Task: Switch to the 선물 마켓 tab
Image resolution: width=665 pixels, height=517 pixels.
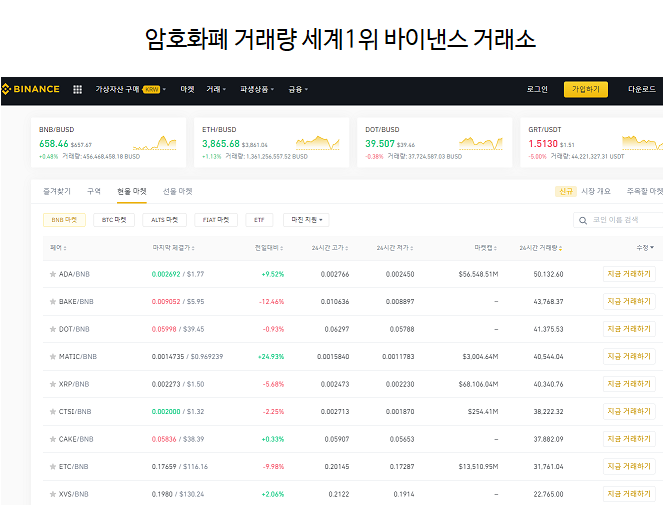Action: tap(178, 191)
